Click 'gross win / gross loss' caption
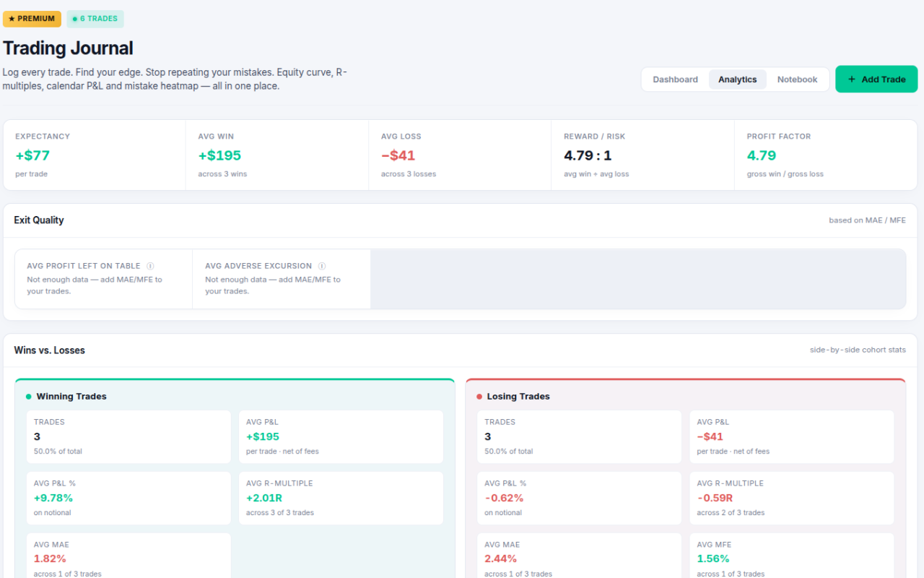The image size is (924, 578). (785, 174)
